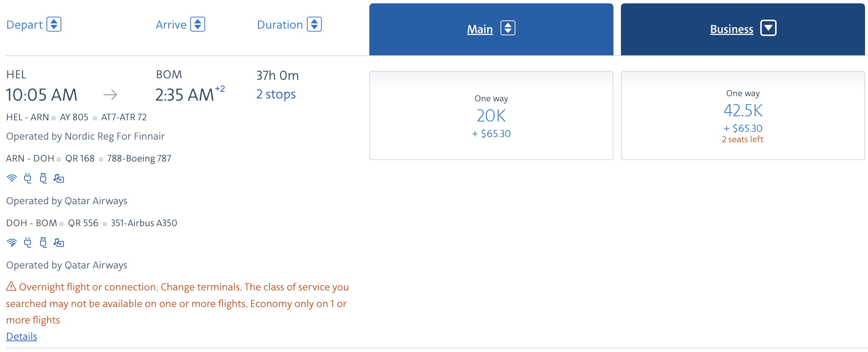Image resolution: width=868 pixels, height=352 pixels.
Task: Click the Wi-Fi icon for the ARN-DOH segment
Action: [x=12, y=178]
